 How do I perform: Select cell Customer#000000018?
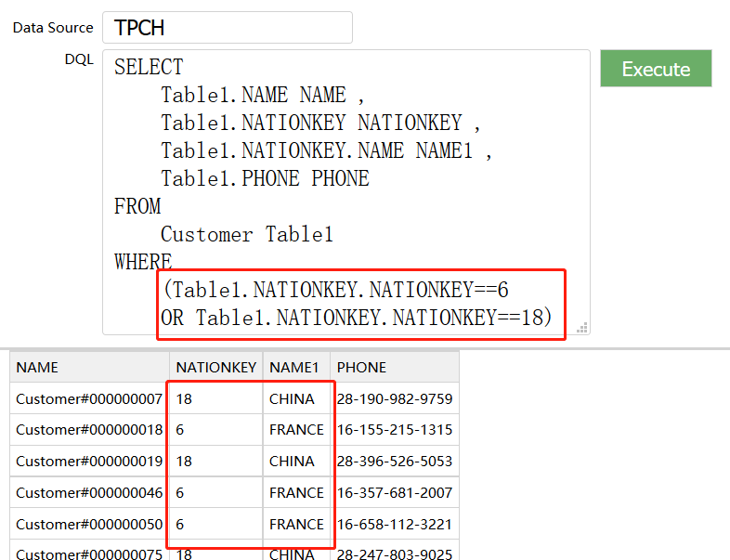[x=89, y=430]
